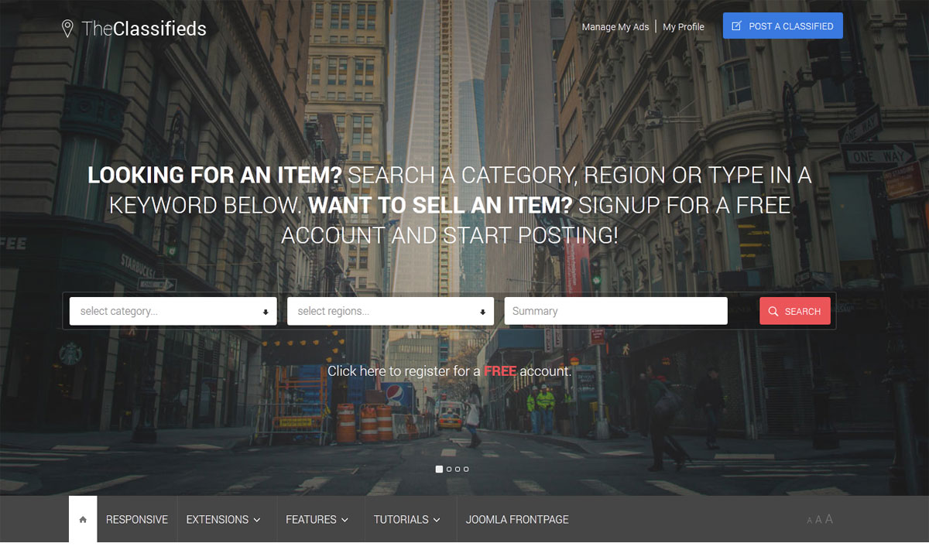Click the smallest A font size icon
This screenshot has height=560, width=929.
pyautogui.click(x=810, y=521)
